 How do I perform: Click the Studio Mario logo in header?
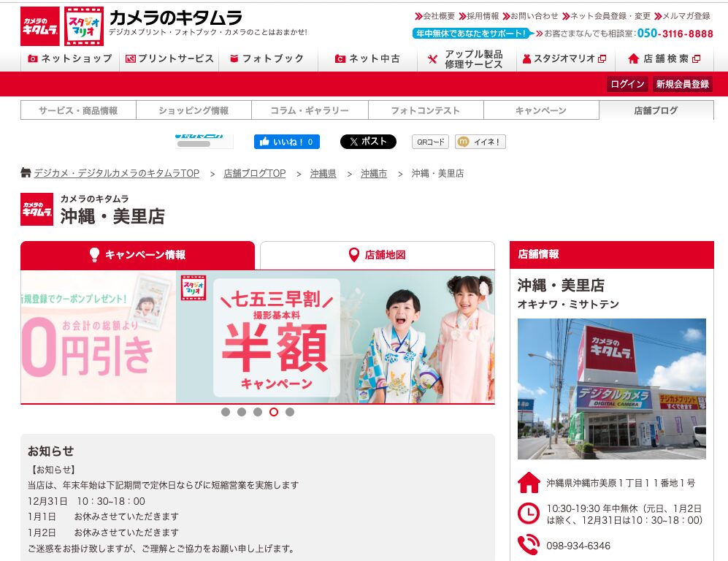84,26
